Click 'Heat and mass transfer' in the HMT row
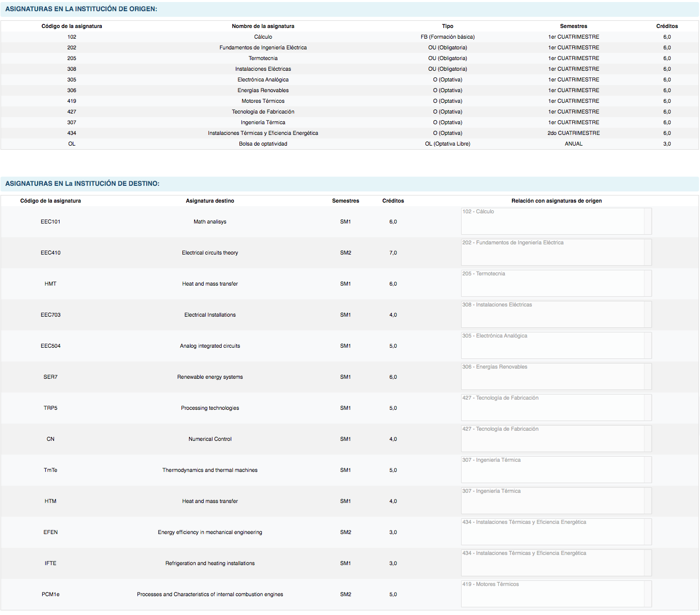700x615 pixels. tap(210, 284)
